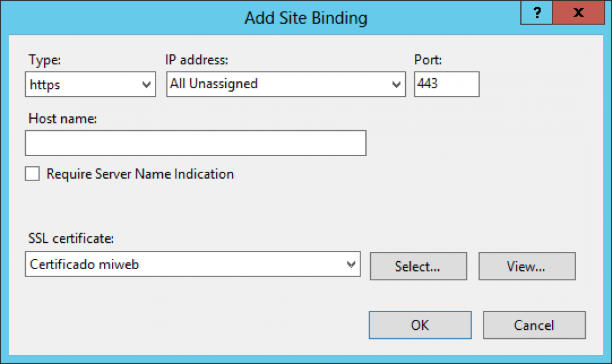Viewport: 612px width, 364px height.
Task: Click the Host name: label
Action: click(62, 119)
